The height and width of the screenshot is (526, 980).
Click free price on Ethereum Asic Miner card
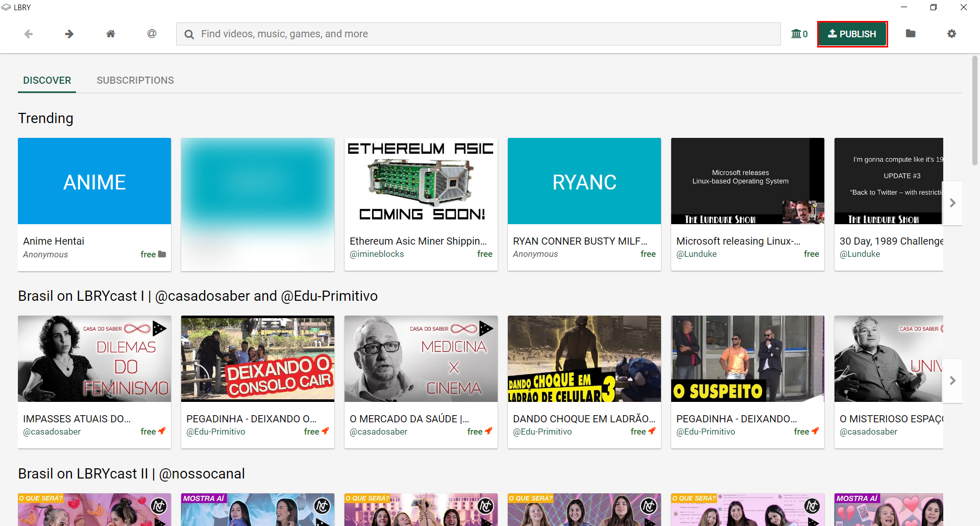(x=485, y=254)
